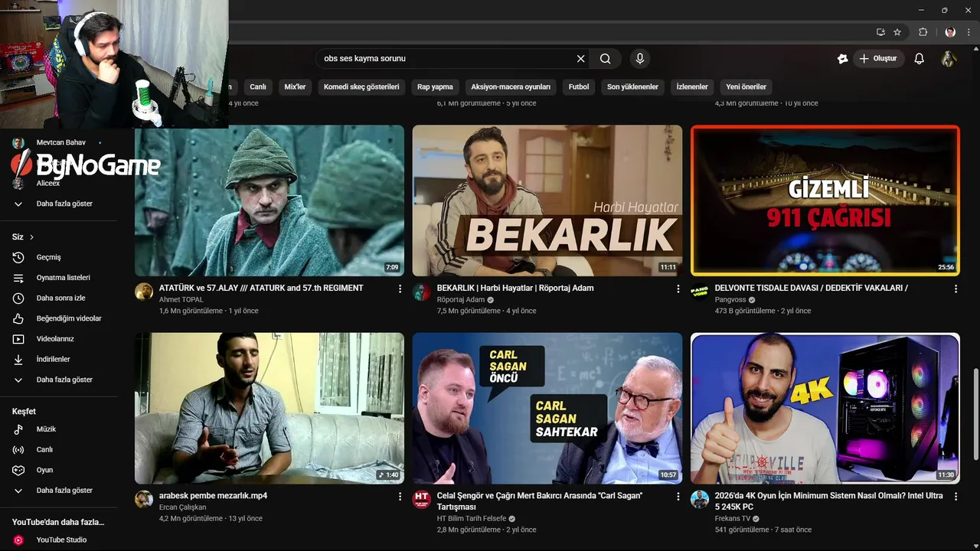Screen dimensions: 980x551
Task: Click the magnifier search button
Action: tap(606, 59)
